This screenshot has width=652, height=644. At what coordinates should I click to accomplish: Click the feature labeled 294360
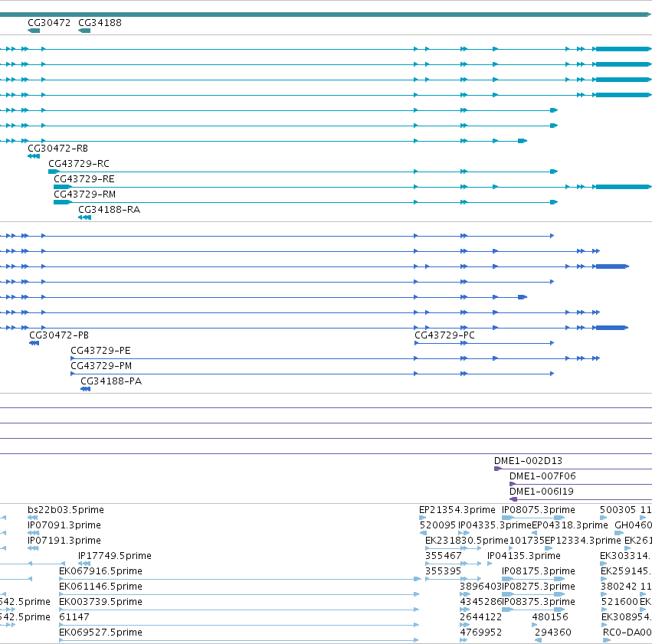553,633
